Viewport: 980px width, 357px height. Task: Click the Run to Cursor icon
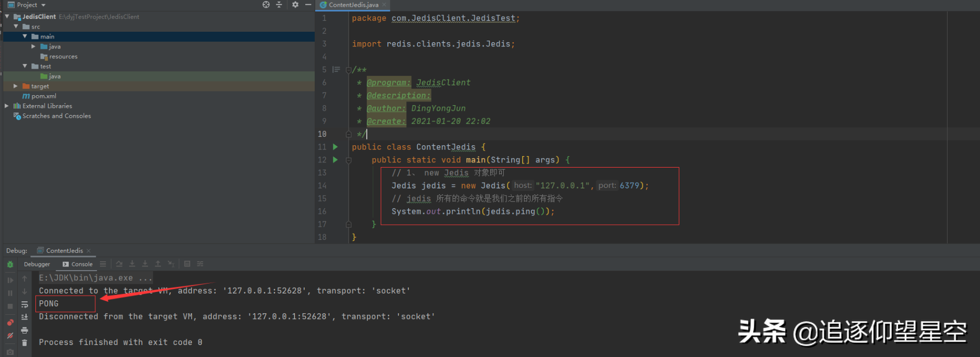click(x=171, y=264)
